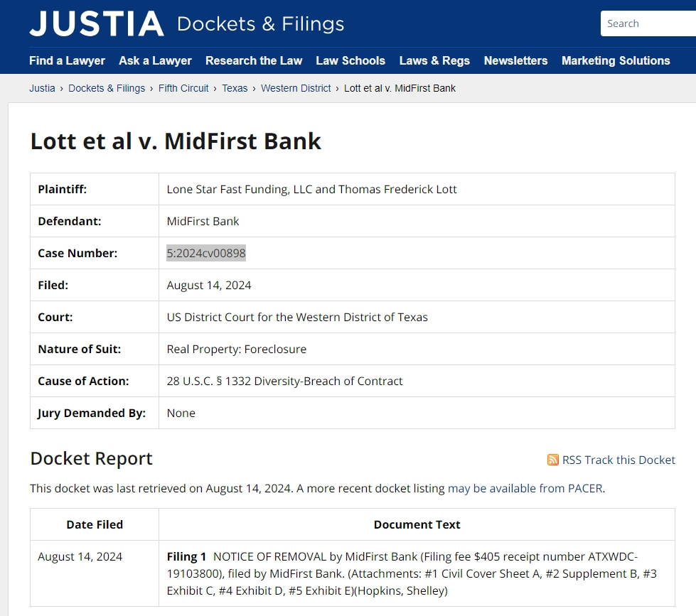Go to Justia breadcrumb link

pos(42,88)
